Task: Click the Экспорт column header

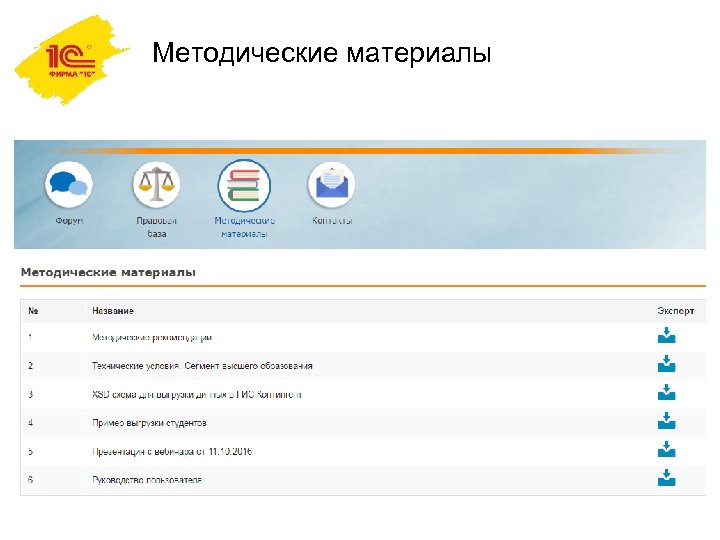Action: click(x=675, y=311)
